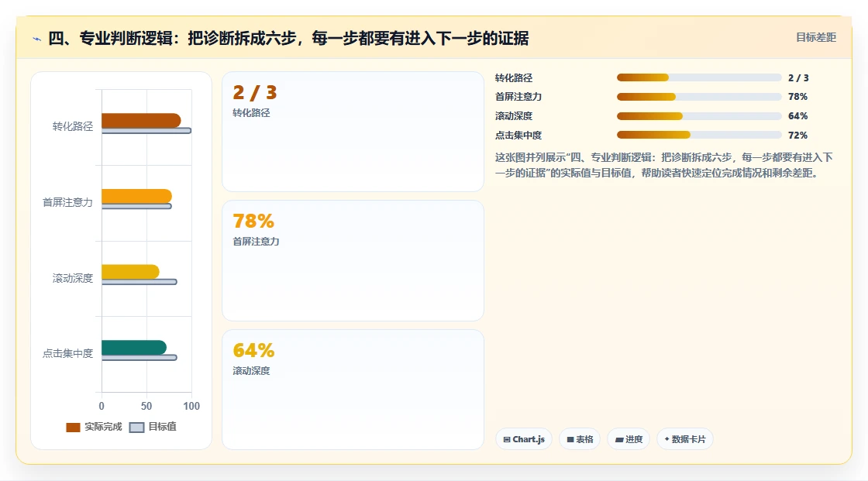Click the 滚动深度 progress bar
This screenshot has height=481, width=868.
click(698, 116)
